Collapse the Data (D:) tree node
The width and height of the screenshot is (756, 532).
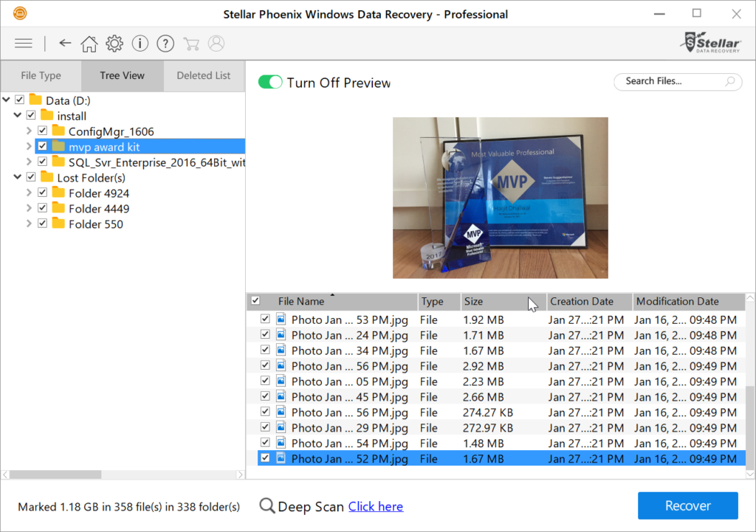click(6, 100)
